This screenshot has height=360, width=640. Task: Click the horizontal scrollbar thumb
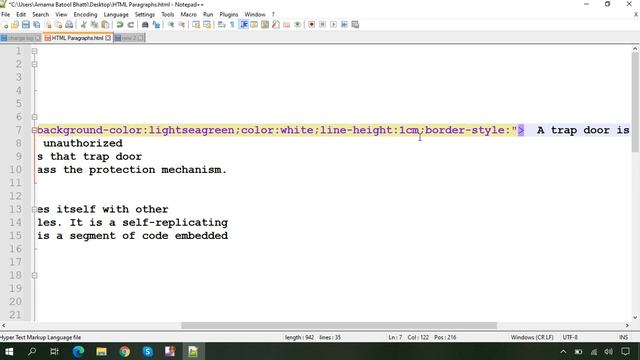(x=339, y=325)
